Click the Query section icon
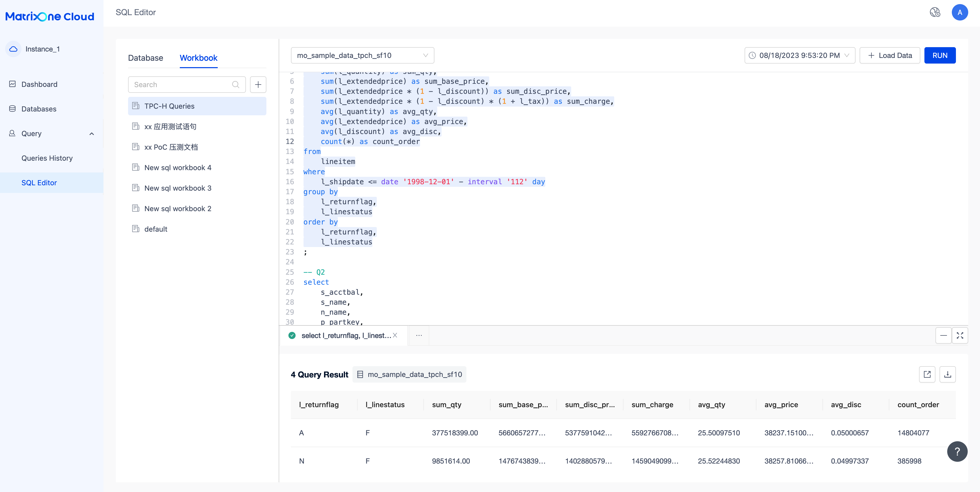The height and width of the screenshot is (492, 980). [x=13, y=133]
